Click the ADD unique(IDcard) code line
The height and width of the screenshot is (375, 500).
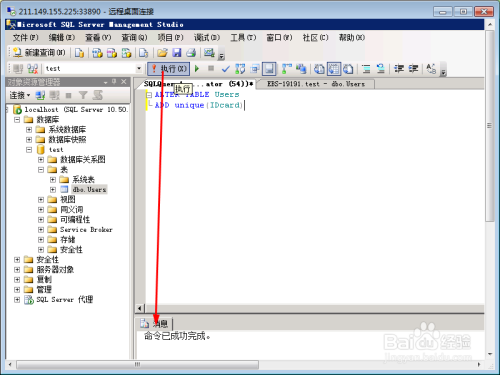coord(199,105)
